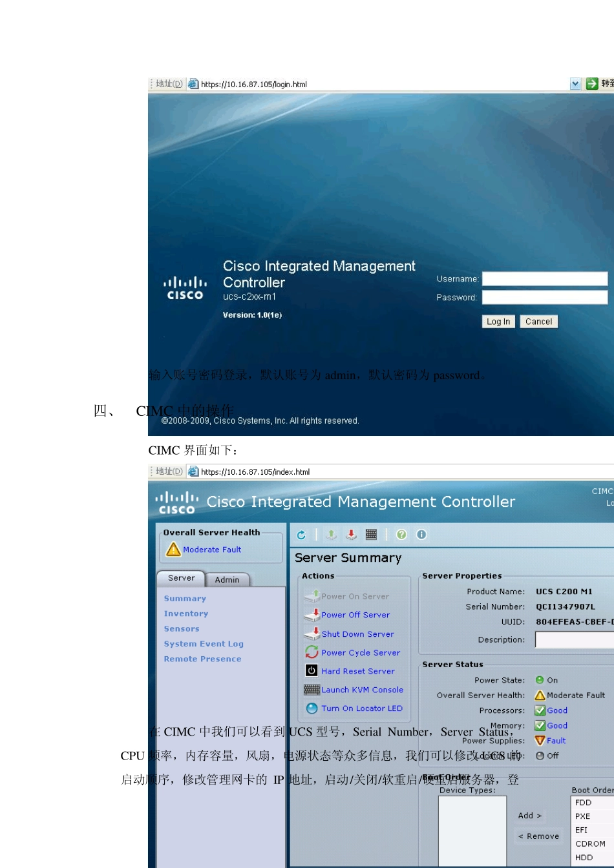614x868 pixels.
Task: Click Turn On Locator LED action
Action: 362,708
